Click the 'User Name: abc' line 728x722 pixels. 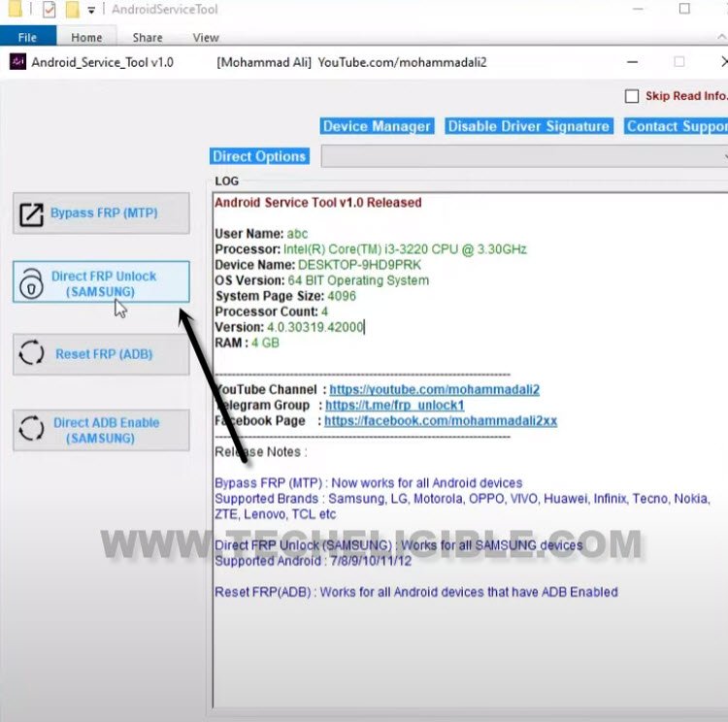pyautogui.click(x=261, y=234)
